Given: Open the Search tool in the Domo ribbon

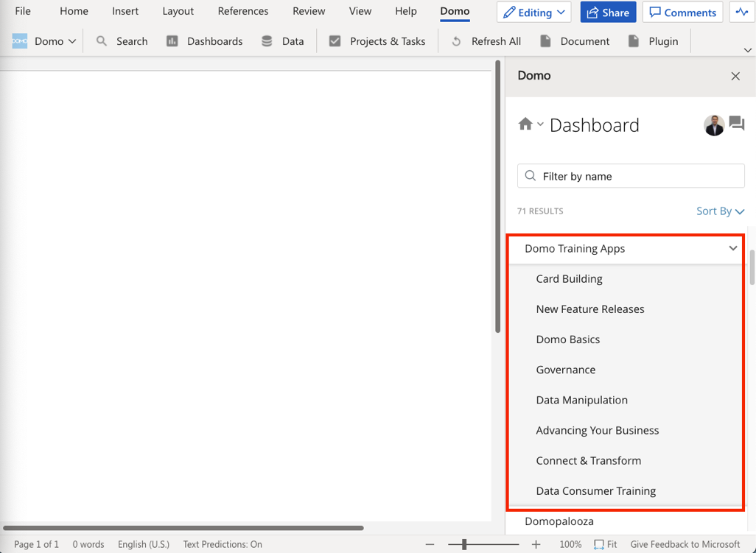Looking at the screenshot, I should [x=122, y=41].
